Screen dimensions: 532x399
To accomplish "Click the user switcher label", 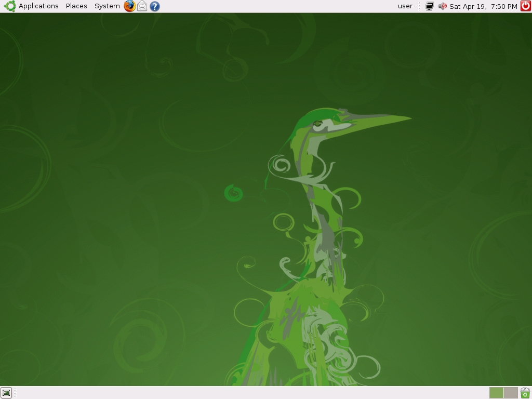I will pos(405,6).
